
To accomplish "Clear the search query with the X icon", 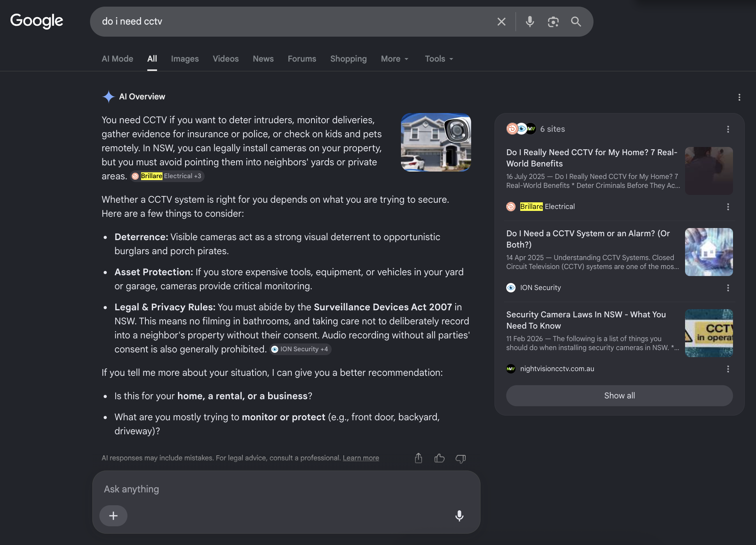I will [502, 22].
